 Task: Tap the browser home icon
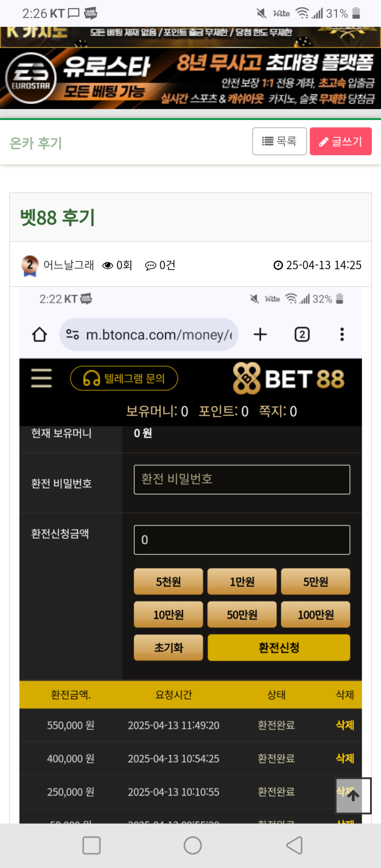(x=40, y=335)
